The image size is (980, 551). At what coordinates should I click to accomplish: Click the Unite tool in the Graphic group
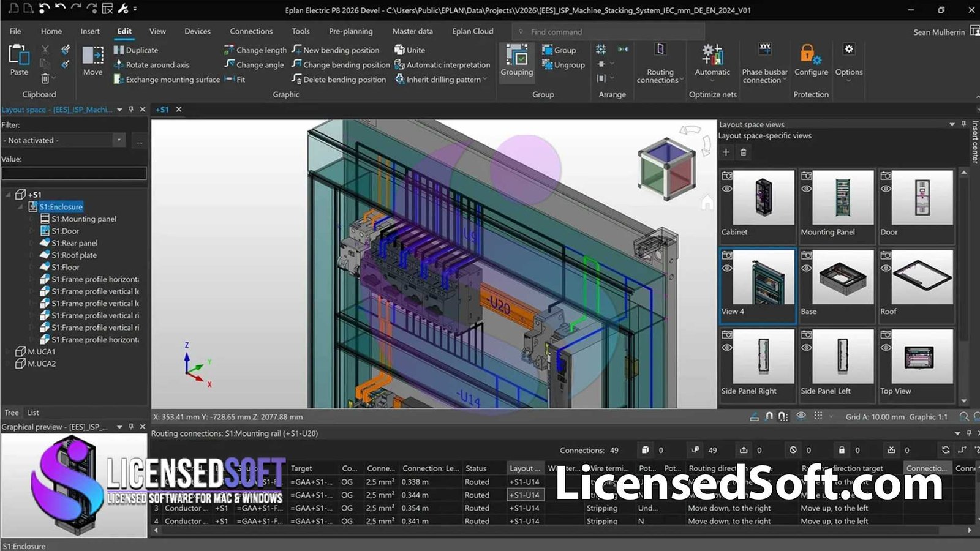409,50
